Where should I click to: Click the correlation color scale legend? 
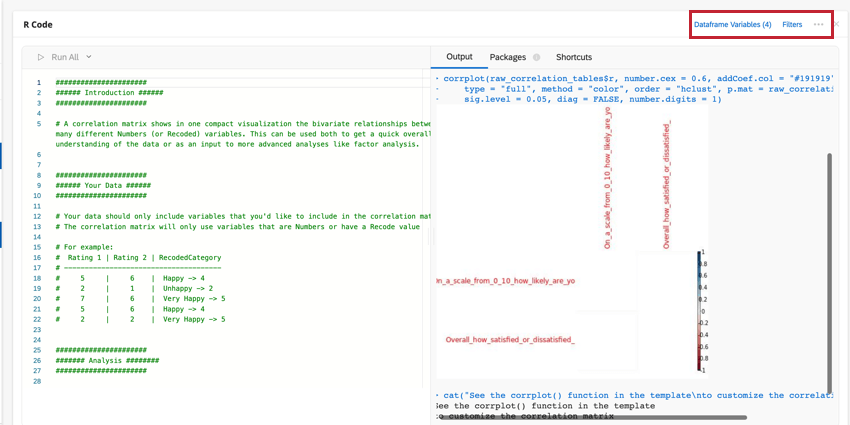(699, 312)
